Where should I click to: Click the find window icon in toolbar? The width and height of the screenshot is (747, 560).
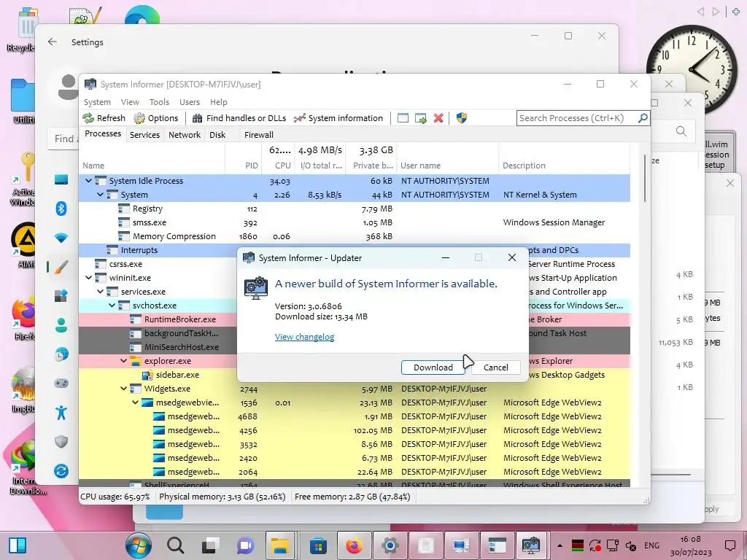click(403, 118)
